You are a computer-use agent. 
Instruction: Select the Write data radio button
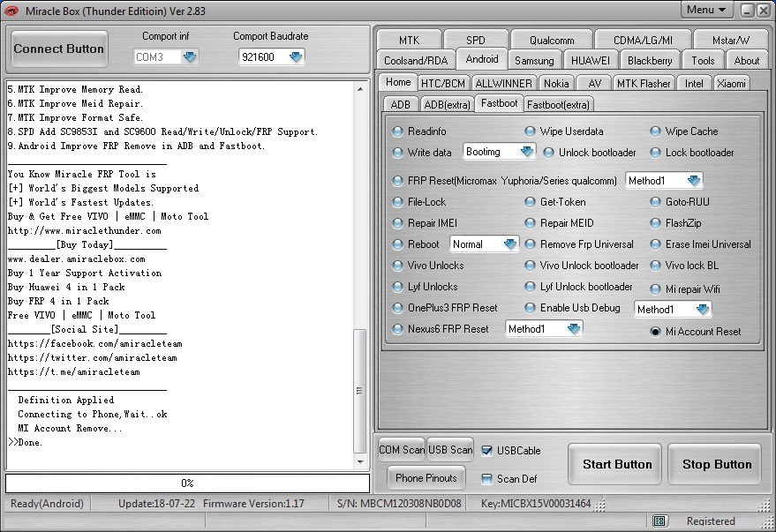click(397, 153)
